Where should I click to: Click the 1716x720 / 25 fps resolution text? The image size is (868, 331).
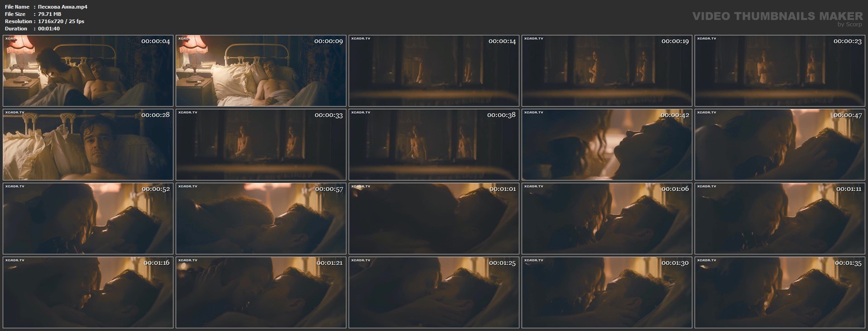coord(61,21)
